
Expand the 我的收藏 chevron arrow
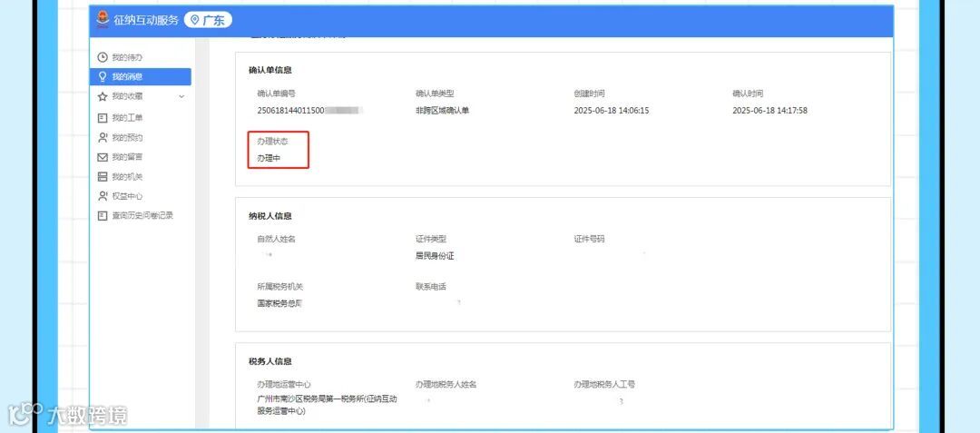(x=181, y=97)
